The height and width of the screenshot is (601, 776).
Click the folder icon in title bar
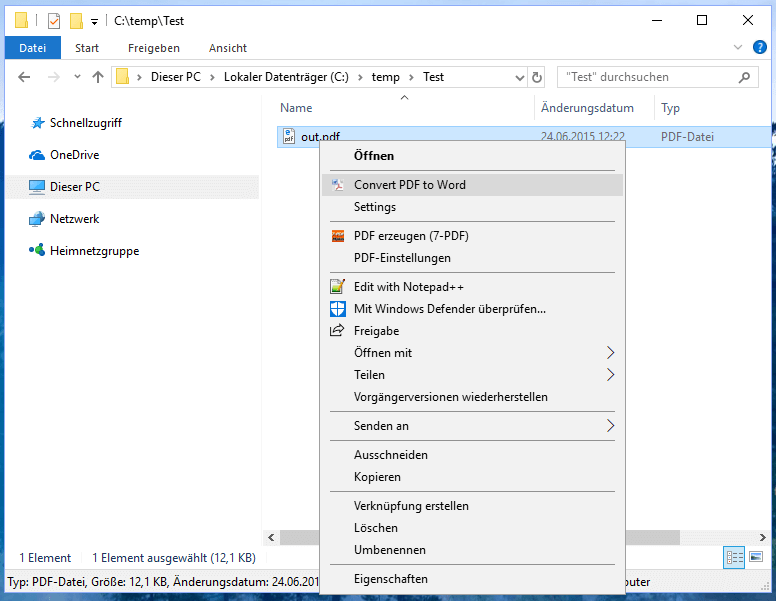pos(21,20)
